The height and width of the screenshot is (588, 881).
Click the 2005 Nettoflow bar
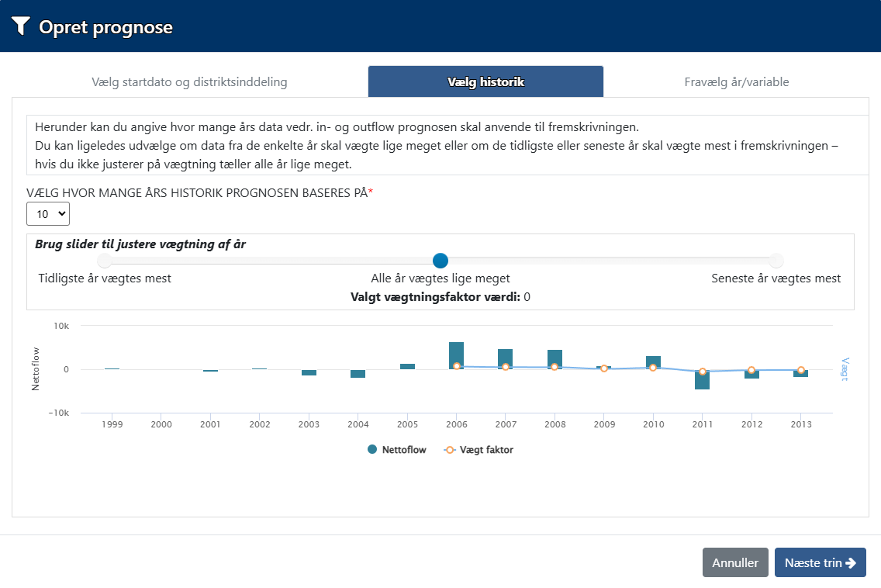pos(407,366)
